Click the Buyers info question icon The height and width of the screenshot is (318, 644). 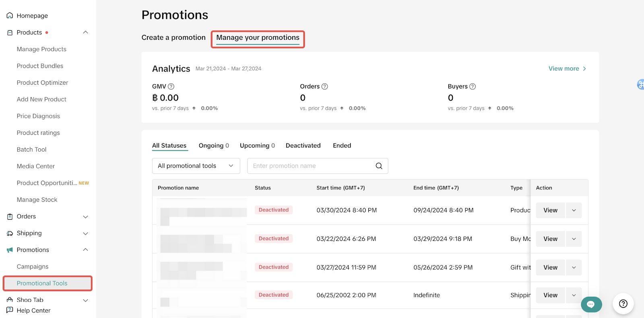[x=473, y=86]
